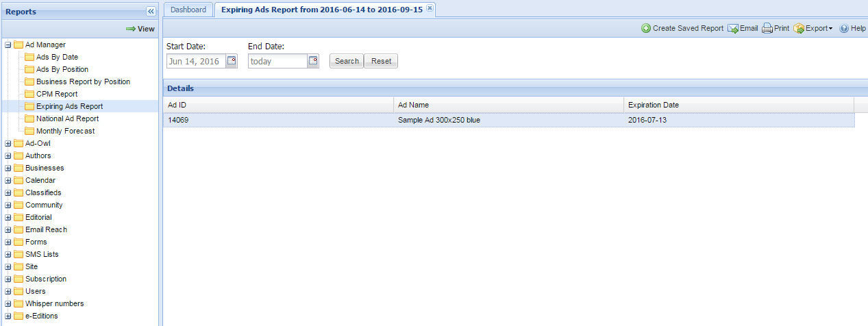
Task: Expand the e-Editions folder
Action: (x=8, y=316)
